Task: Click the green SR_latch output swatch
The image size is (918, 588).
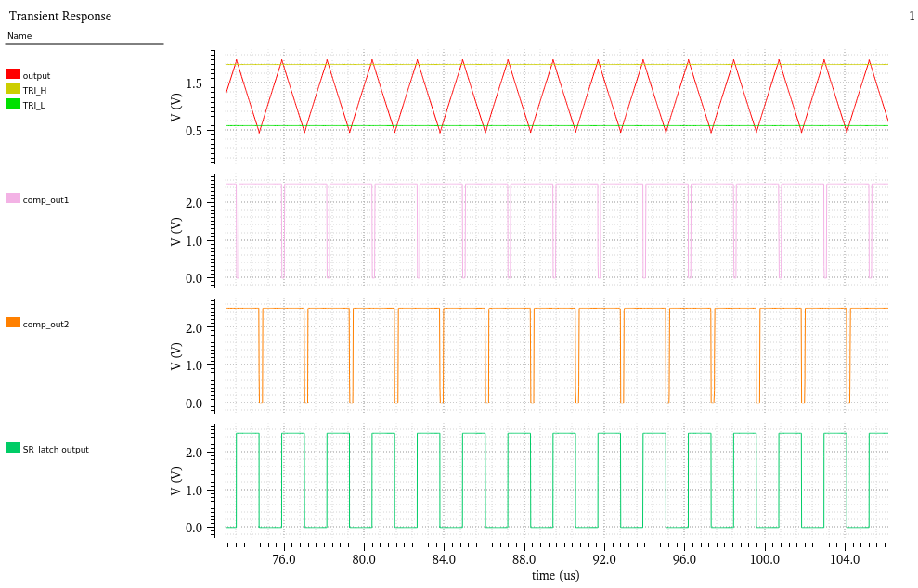Action: (12, 448)
